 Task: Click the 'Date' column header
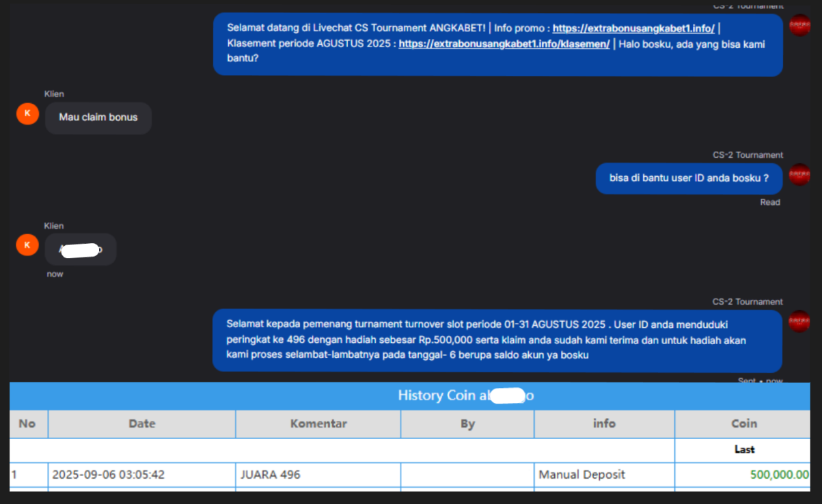pos(142,423)
